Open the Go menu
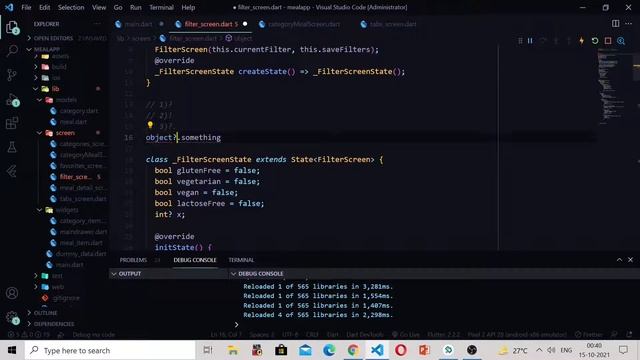Screen dimensions: 640x360 tap(118, 7)
